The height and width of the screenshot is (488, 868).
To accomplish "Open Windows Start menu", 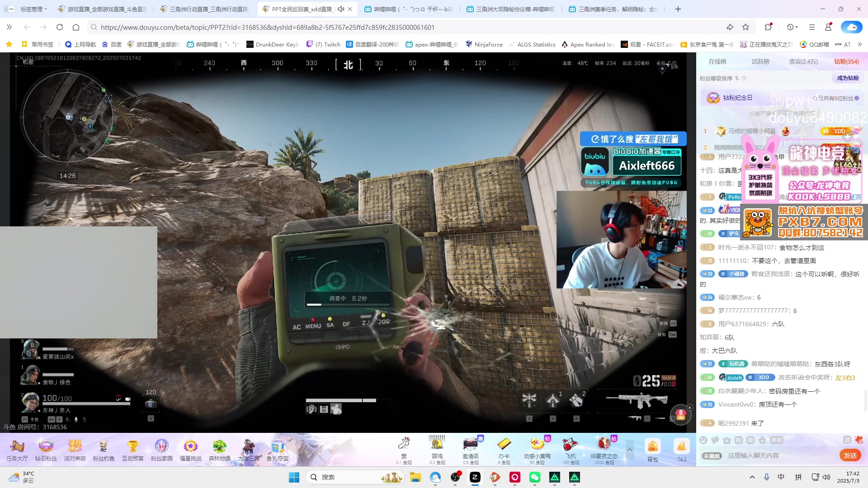I will pyautogui.click(x=294, y=477).
